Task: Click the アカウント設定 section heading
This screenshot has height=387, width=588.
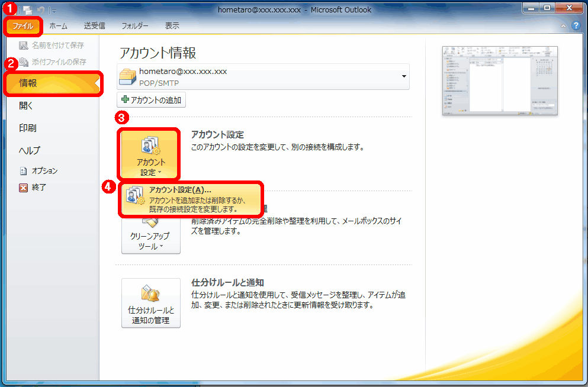Action: click(x=217, y=134)
